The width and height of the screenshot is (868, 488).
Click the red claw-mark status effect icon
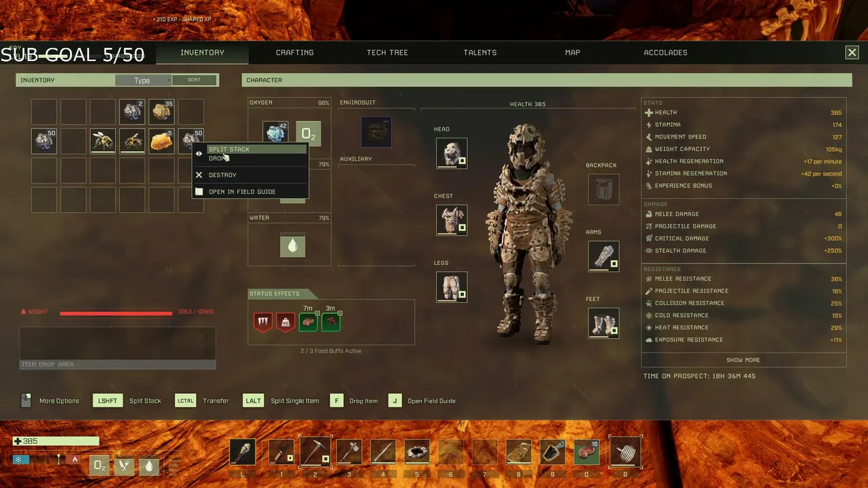(x=263, y=322)
